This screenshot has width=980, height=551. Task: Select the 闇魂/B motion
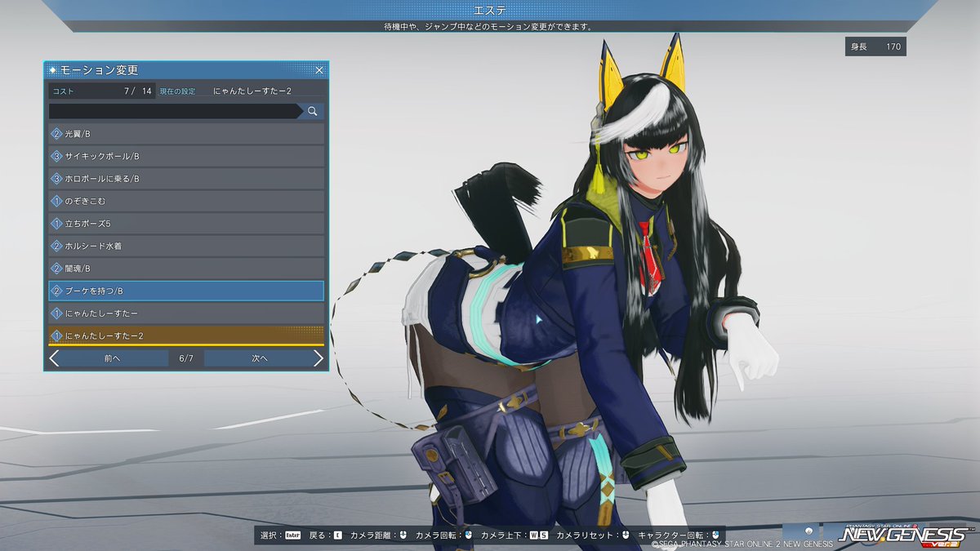point(186,268)
